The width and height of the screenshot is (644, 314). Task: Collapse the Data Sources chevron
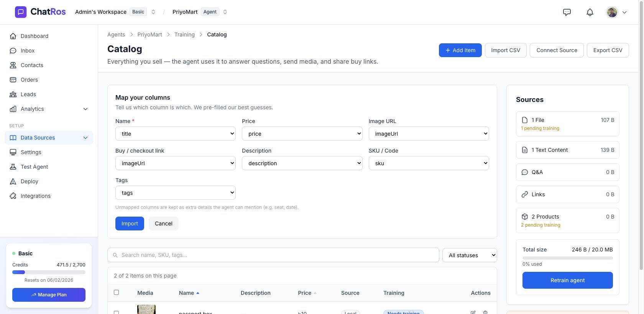point(85,138)
